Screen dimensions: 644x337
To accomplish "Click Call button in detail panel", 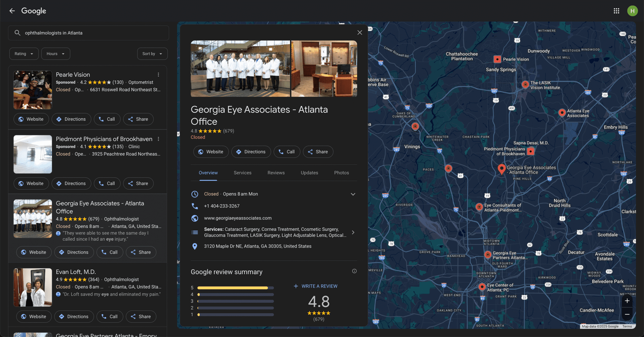I will point(287,152).
